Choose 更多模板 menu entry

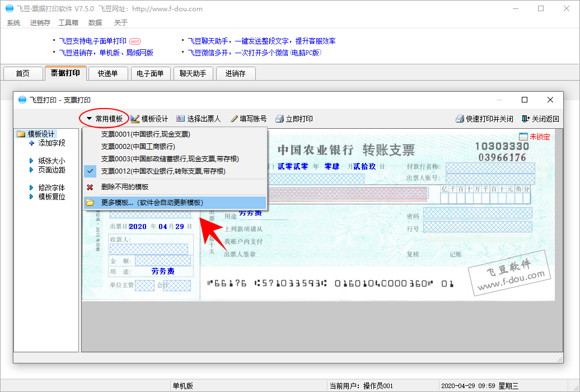(x=175, y=203)
